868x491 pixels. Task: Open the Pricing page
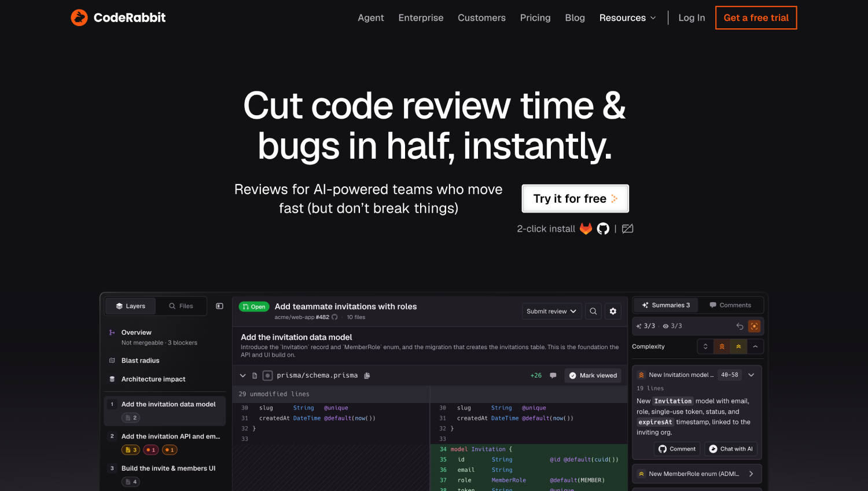tap(535, 18)
